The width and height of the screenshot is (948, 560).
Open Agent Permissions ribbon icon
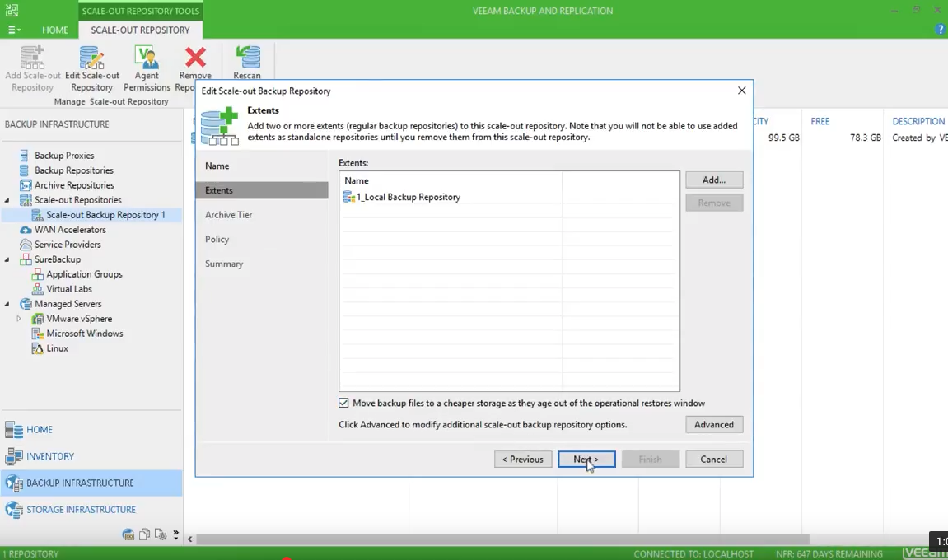[147, 68]
